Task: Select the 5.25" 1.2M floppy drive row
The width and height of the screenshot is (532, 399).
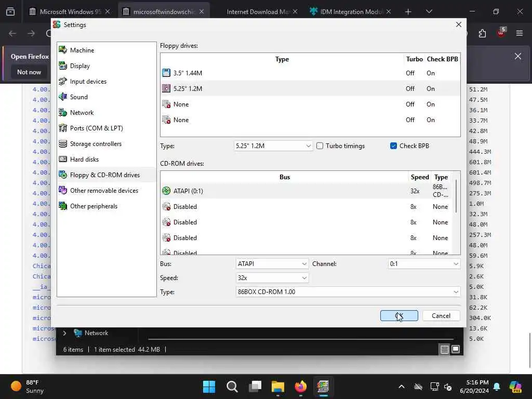Action: tap(310, 88)
